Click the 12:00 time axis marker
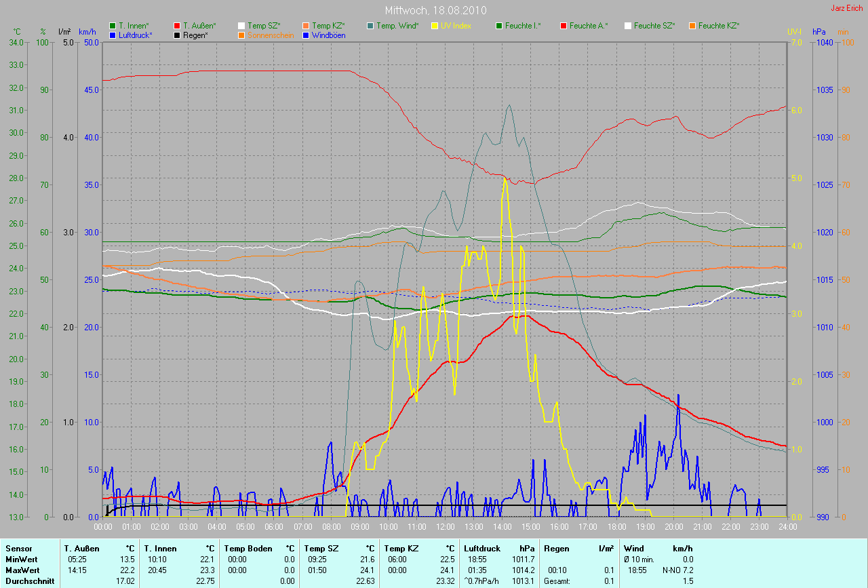This screenshot has width=868, height=588. point(445,526)
